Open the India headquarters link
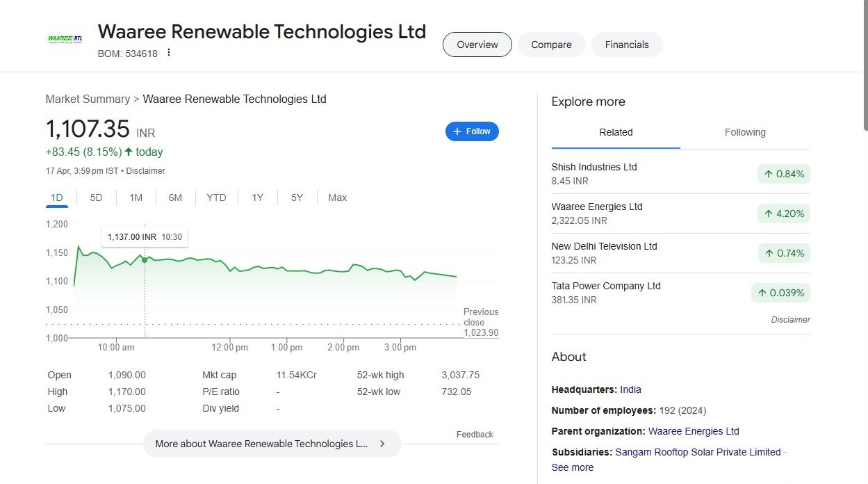Image resolution: width=868 pixels, height=484 pixels. (x=630, y=389)
